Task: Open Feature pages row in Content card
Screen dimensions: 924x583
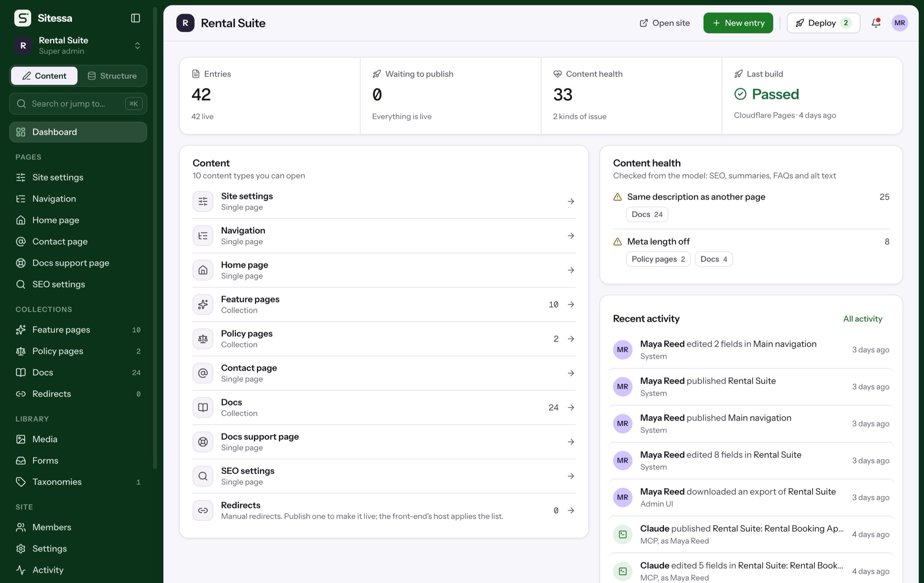Action: [x=384, y=304]
